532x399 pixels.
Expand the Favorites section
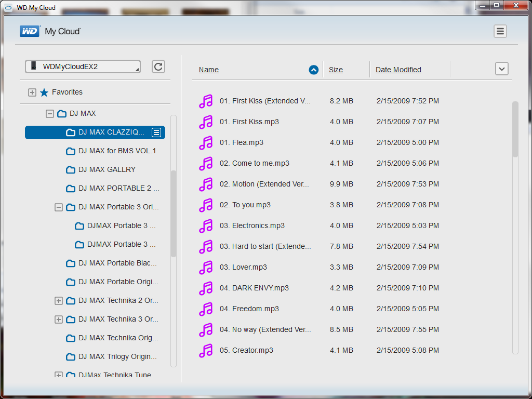[x=32, y=92]
